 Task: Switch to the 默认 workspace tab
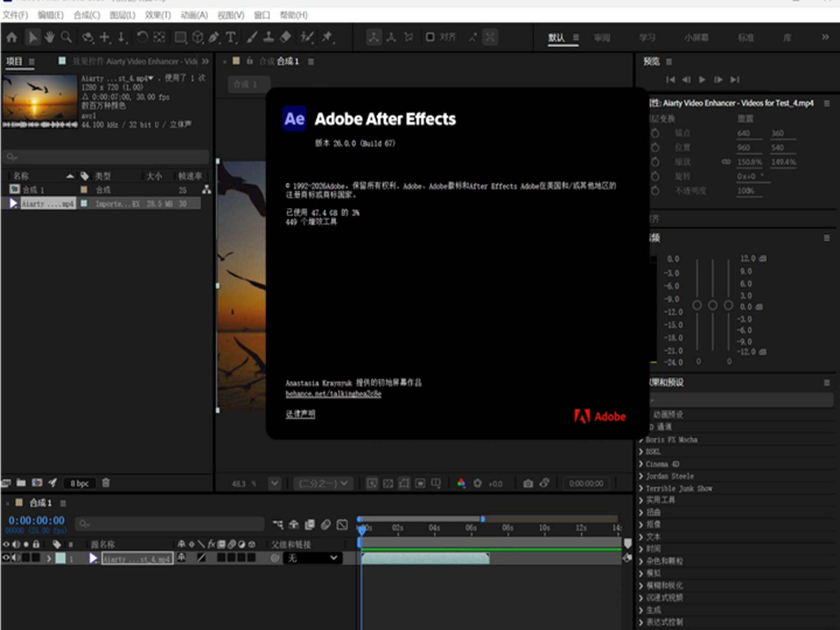[556, 37]
